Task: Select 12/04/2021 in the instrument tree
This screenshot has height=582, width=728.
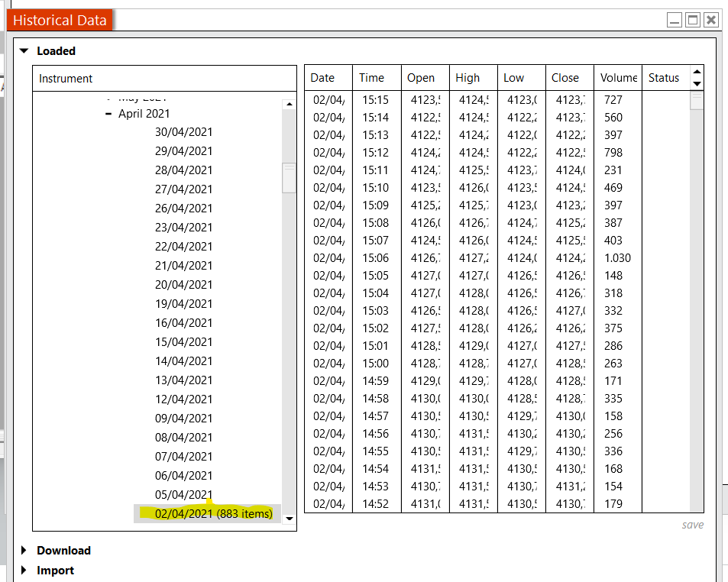Action: (x=183, y=399)
